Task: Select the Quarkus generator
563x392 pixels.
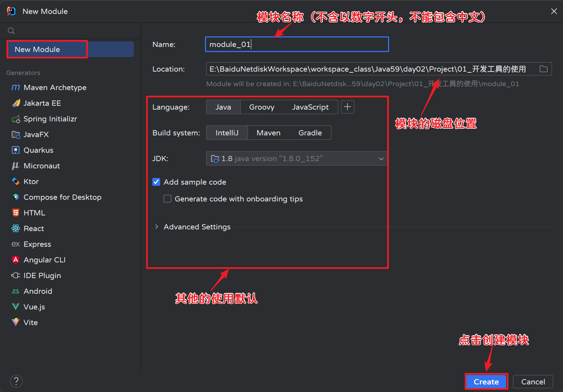Action: 38,150
